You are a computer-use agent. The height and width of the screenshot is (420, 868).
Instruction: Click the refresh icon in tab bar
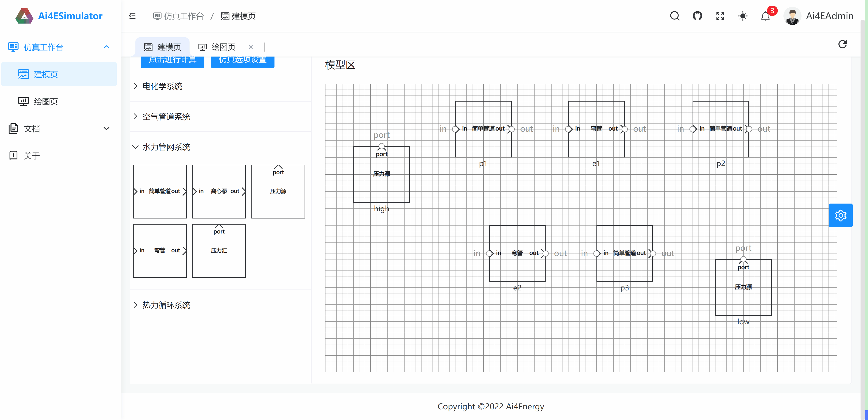click(842, 45)
